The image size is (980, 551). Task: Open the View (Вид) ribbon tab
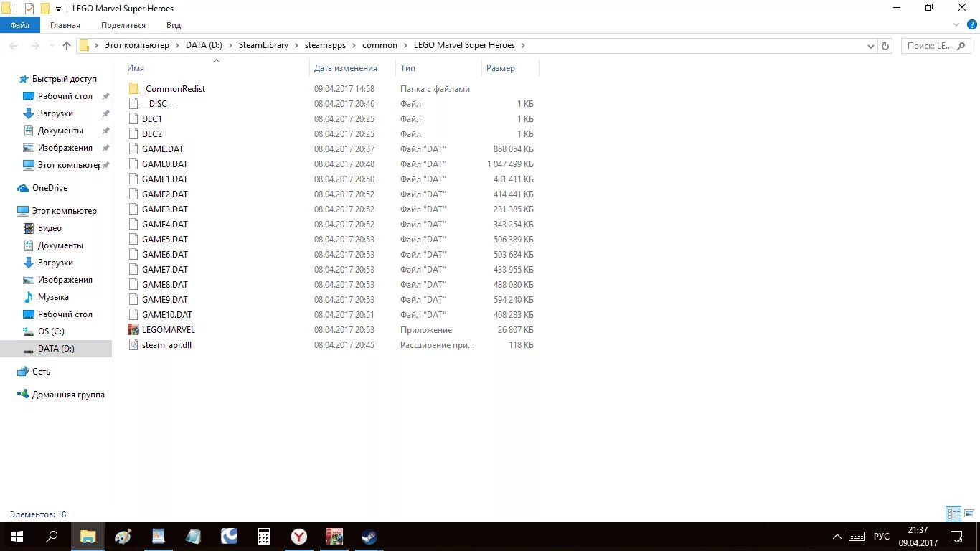[174, 25]
